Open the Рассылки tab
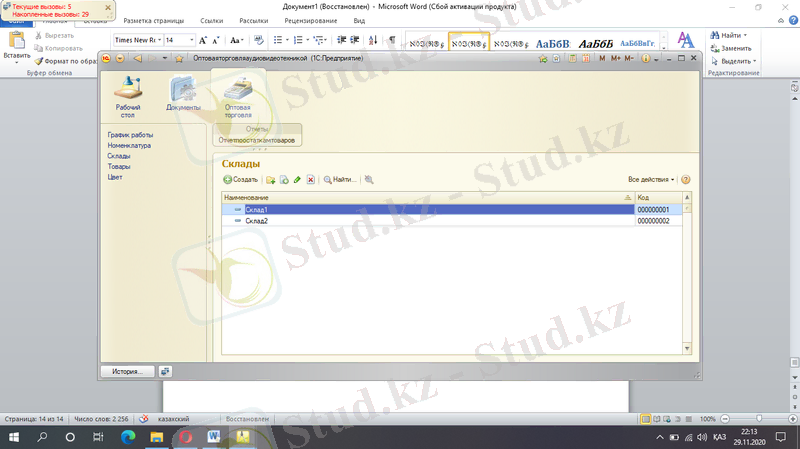The image size is (800, 449). click(x=254, y=21)
